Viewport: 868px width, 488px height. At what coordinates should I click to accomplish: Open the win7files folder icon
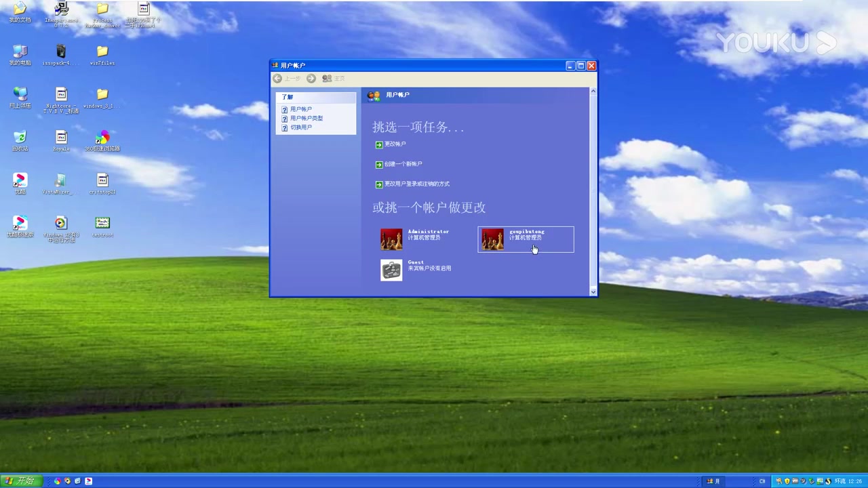point(102,55)
